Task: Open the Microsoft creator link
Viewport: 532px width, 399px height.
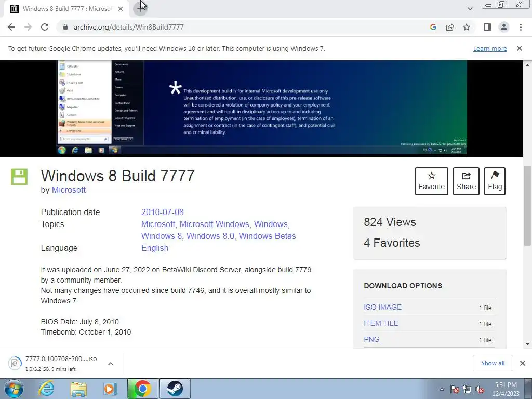Action: click(69, 190)
